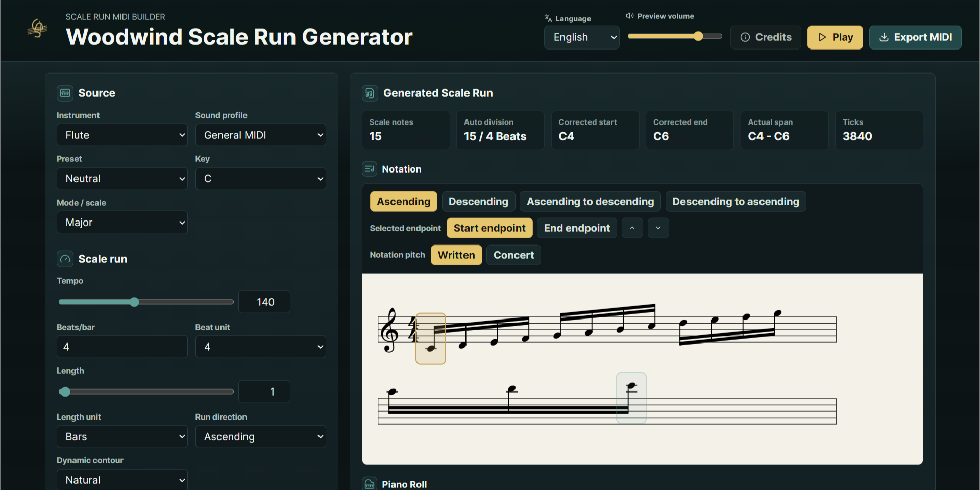Image resolution: width=980 pixels, height=490 pixels.
Task: Click the Scale run gauge icon
Action: coord(65,259)
